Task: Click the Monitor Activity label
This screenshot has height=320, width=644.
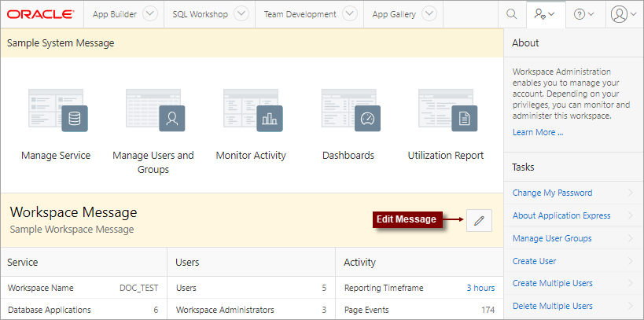Action: coord(251,156)
